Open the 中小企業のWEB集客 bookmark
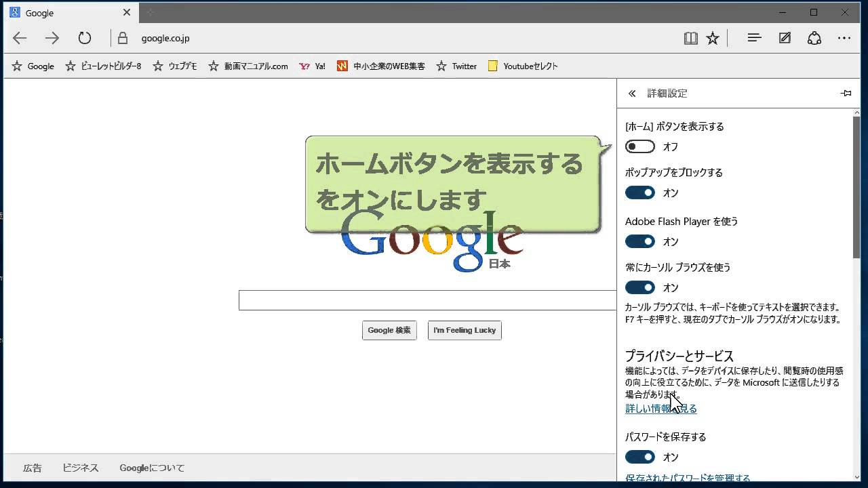 [381, 66]
